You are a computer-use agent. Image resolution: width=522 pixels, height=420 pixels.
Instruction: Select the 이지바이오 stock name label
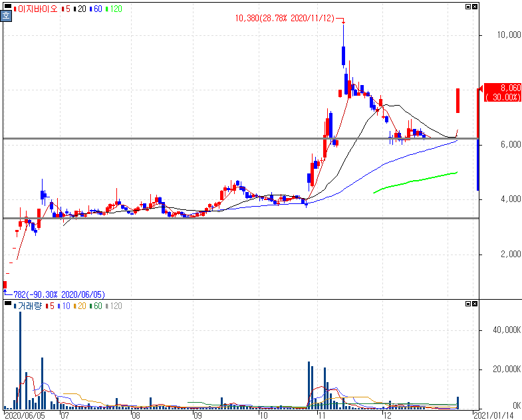(37, 9)
